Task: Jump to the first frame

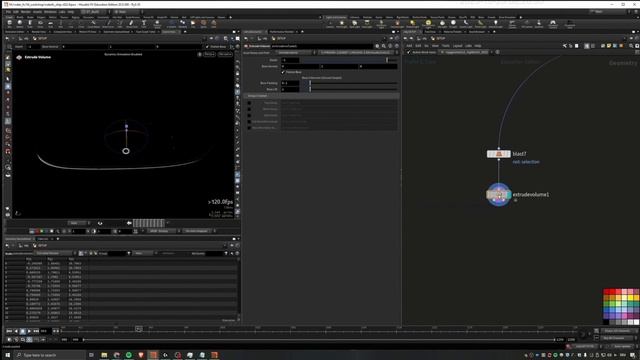Action: coord(9,331)
